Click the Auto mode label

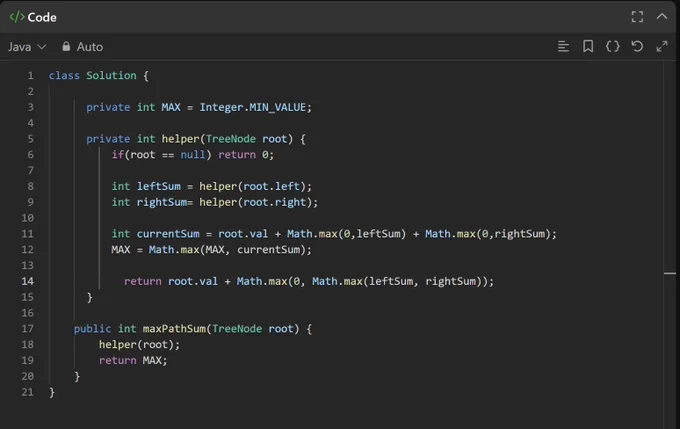pos(90,47)
